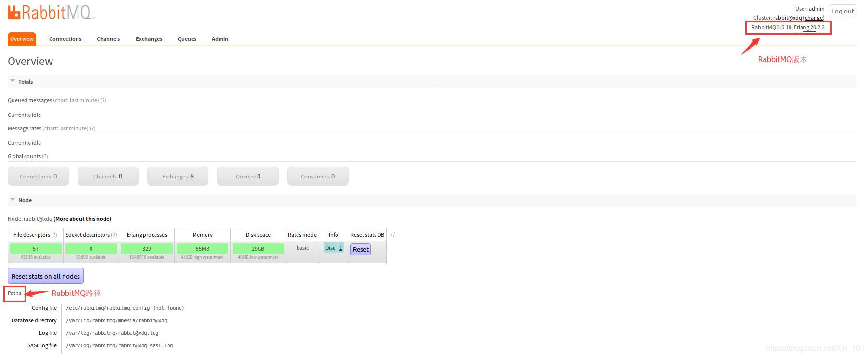Toggle node table columns with +/-
868x357 pixels.
click(393, 235)
